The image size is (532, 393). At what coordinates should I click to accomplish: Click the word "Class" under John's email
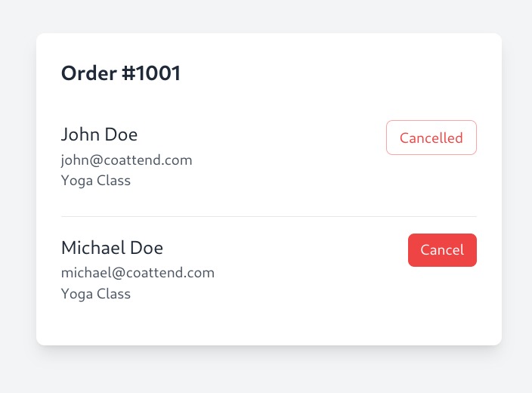pos(113,181)
